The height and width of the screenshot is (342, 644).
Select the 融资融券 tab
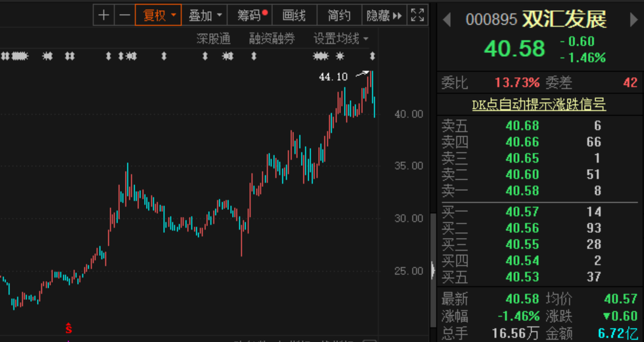point(272,39)
